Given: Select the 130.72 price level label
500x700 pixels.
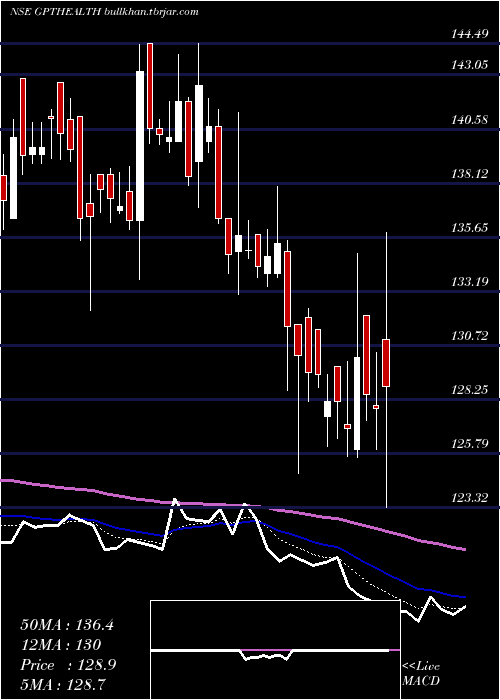Looking at the screenshot, I should tap(468, 336).
